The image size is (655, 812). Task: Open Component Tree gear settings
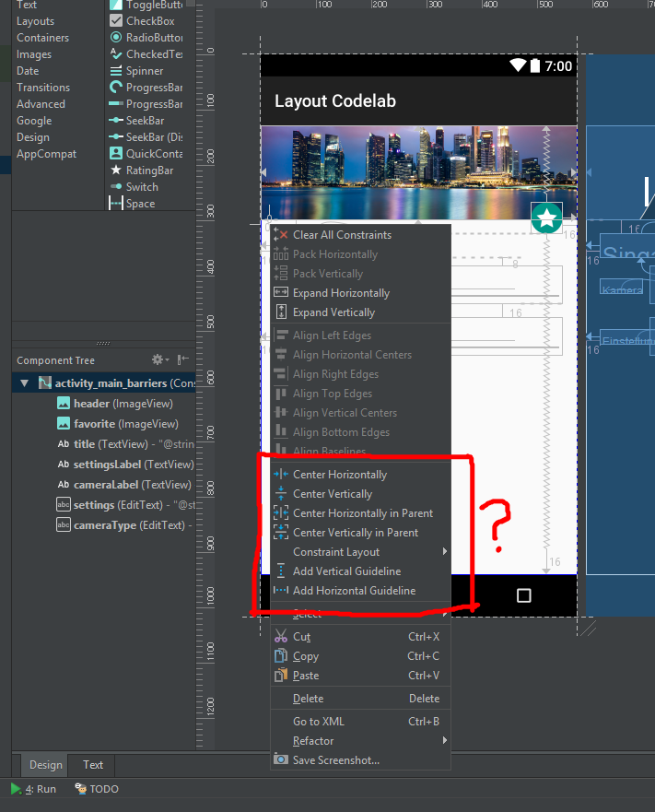tap(159, 359)
